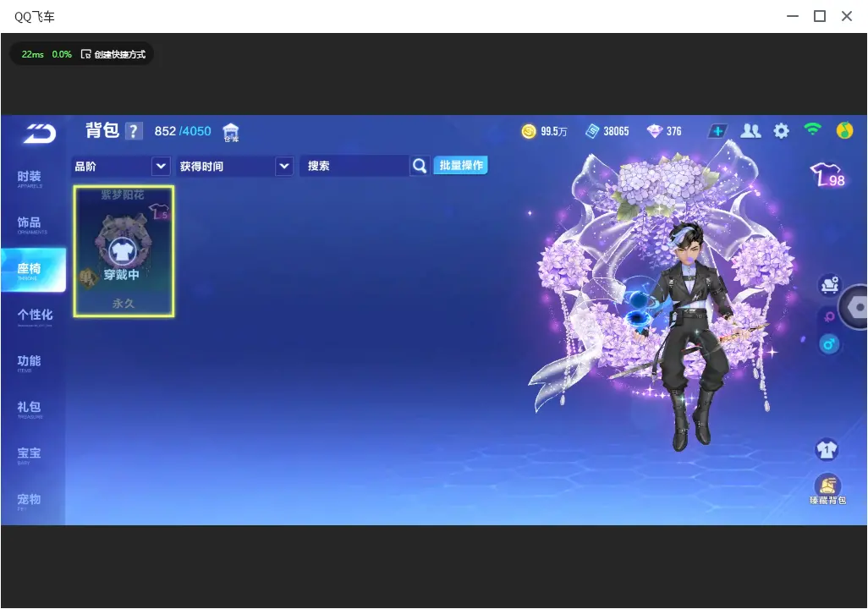
Task: Expand the 获得时间 sort dropdown
Action: tap(234, 166)
